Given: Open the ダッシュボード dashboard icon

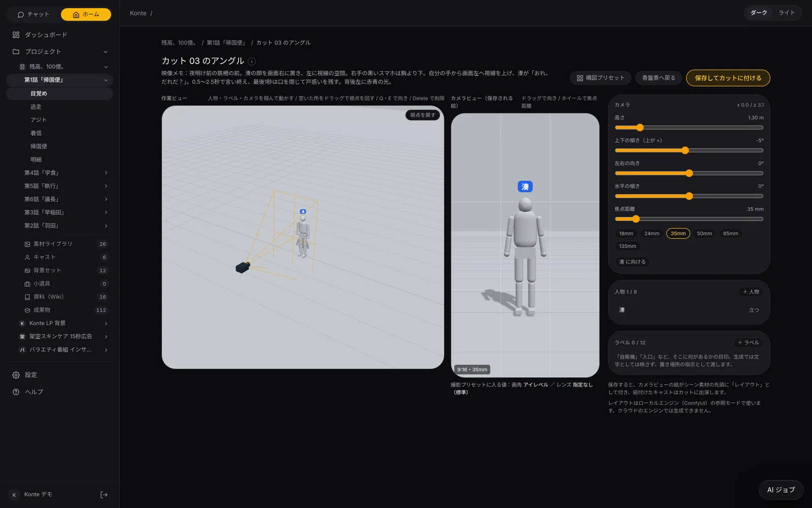Looking at the screenshot, I should [16, 35].
